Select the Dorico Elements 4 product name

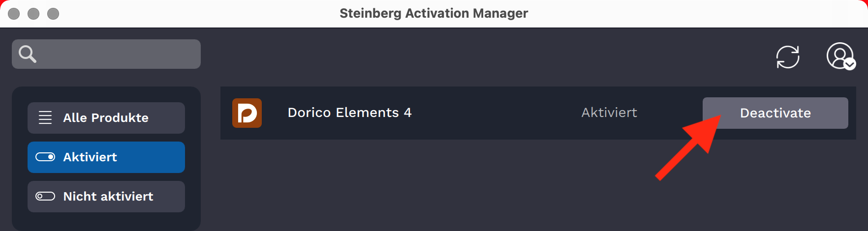[x=349, y=113]
